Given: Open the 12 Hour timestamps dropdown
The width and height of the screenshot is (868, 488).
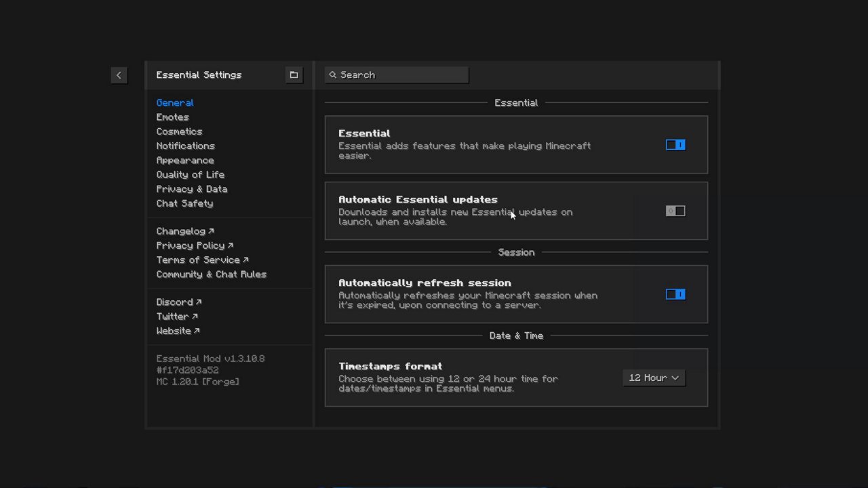Looking at the screenshot, I should coord(654,378).
